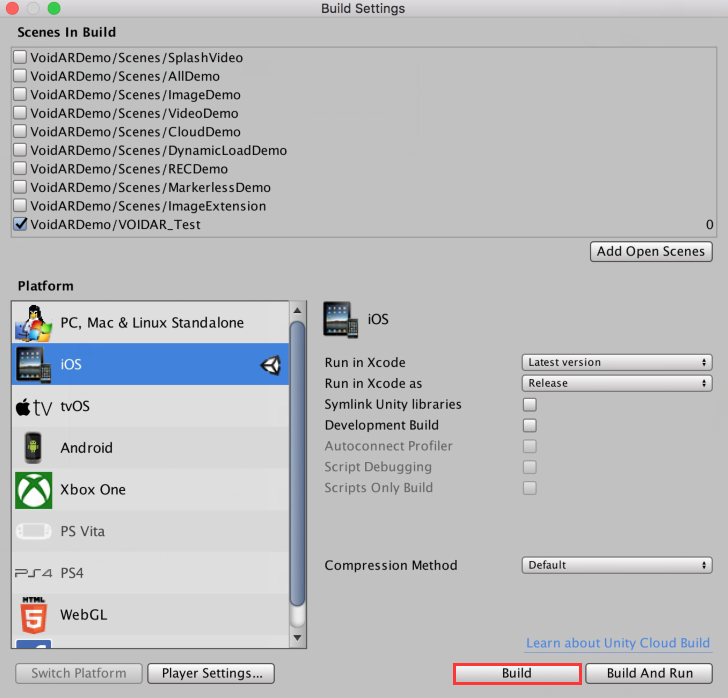Choose the WebGL HTML5 platform icon
This screenshot has height=698, width=728.
[x=34, y=614]
